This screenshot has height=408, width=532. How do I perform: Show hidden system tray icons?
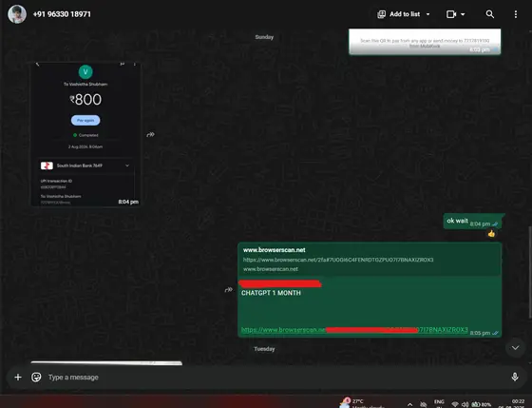point(409,404)
